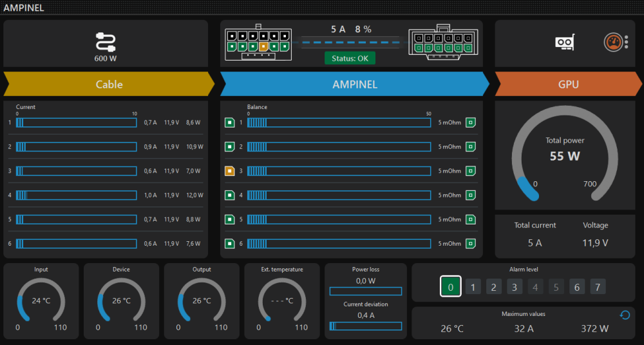Select the AMPINEL section header
Screen dimensions: 644x345
click(x=354, y=84)
